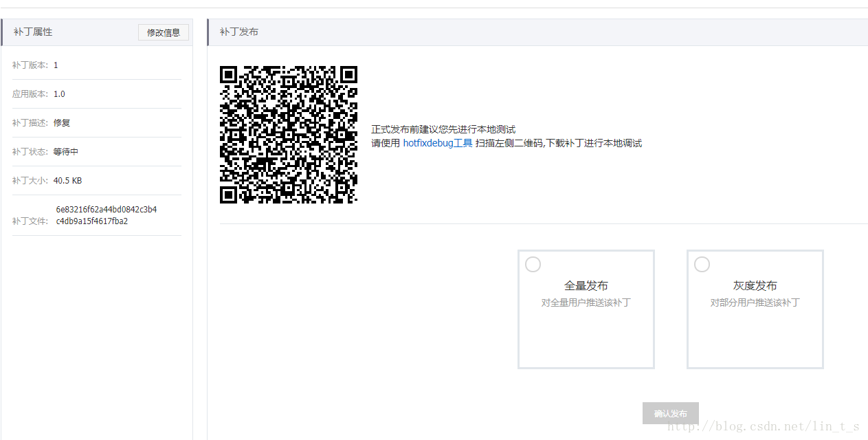Open the hotfixdebug工具 link
This screenshot has height=440, width=868.
(438, 143)
